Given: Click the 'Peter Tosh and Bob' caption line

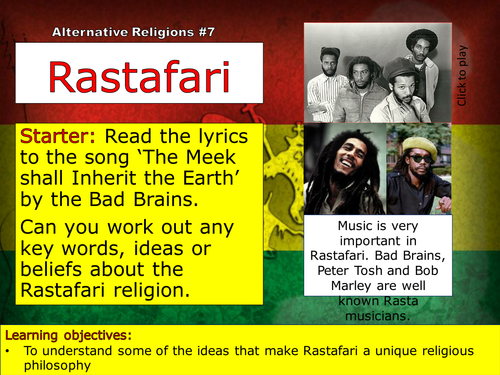Looking at the screenshot, I should [x=378, y=270].
